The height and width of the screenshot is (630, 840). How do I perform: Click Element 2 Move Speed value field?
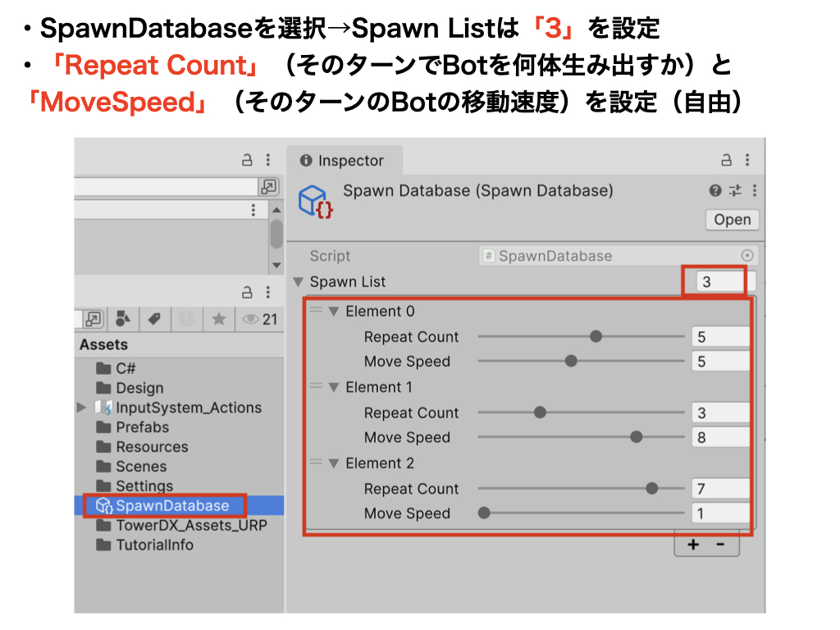[x=720, y=514]
